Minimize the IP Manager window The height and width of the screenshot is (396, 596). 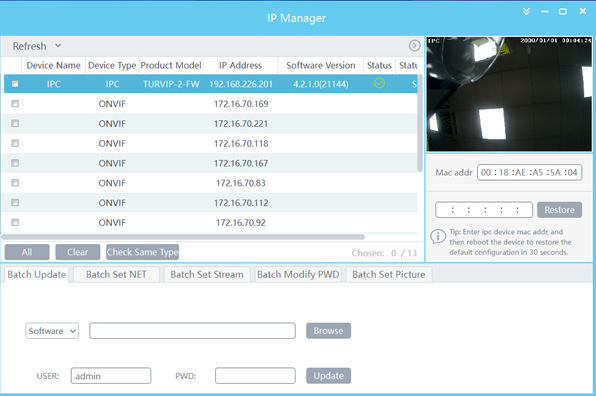point(545,12)
